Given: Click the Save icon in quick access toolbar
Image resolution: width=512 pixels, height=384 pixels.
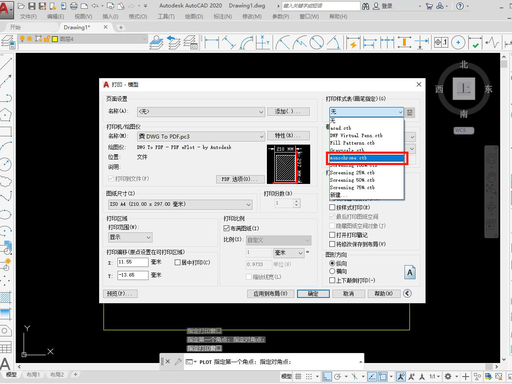Looking at the screenshot, I should pos(32,6).
